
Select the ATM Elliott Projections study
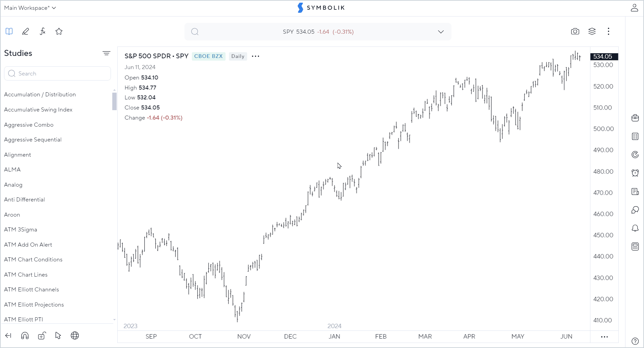[34, 305]
